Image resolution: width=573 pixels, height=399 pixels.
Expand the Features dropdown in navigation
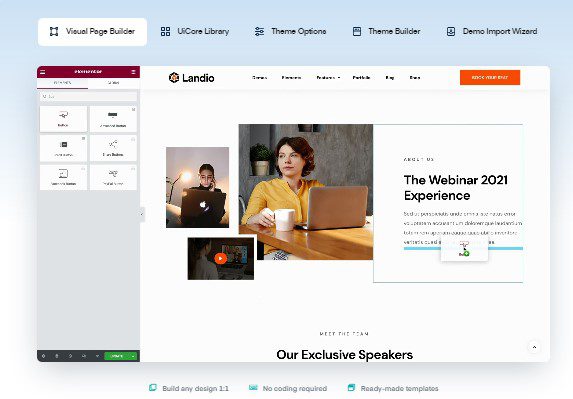[328, 77]
